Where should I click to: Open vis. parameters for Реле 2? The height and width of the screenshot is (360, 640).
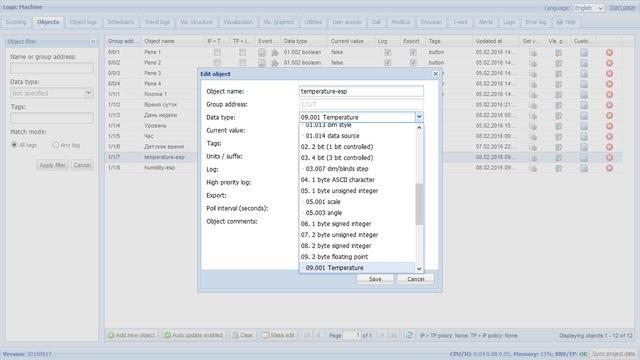558,63
